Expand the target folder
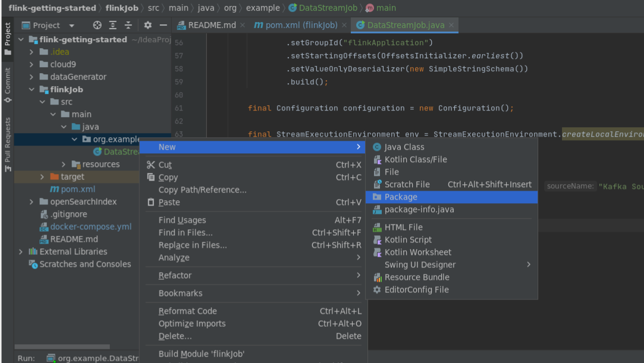Screen dimensions: 644x363 42,177
